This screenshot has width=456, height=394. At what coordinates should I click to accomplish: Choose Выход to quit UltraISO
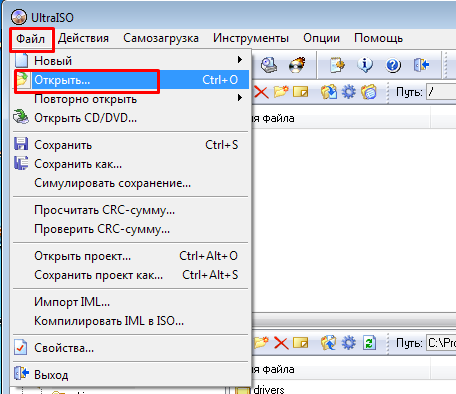click(131, 375)
